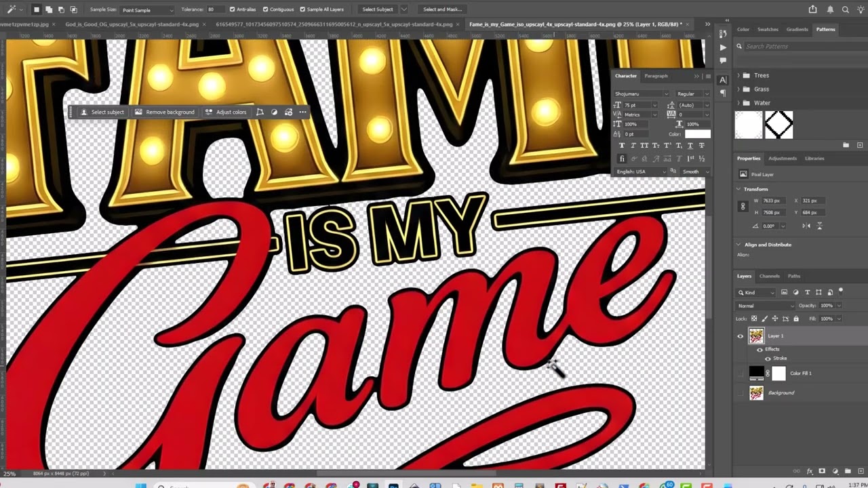Screen dimensions: 868x488
Task: Open anti-aliasing Smooth dropdown
Action: [694, 171]
